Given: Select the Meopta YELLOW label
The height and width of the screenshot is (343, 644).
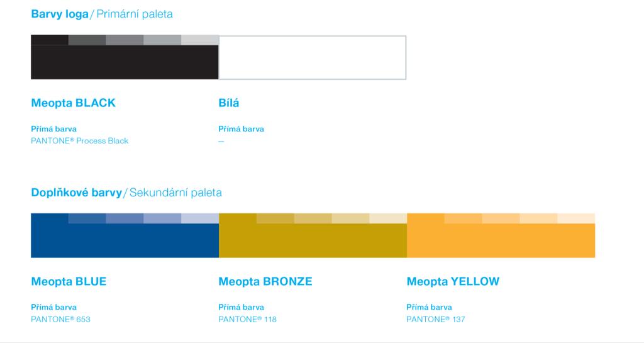Looking at the screenshot, I should (453, 281).
